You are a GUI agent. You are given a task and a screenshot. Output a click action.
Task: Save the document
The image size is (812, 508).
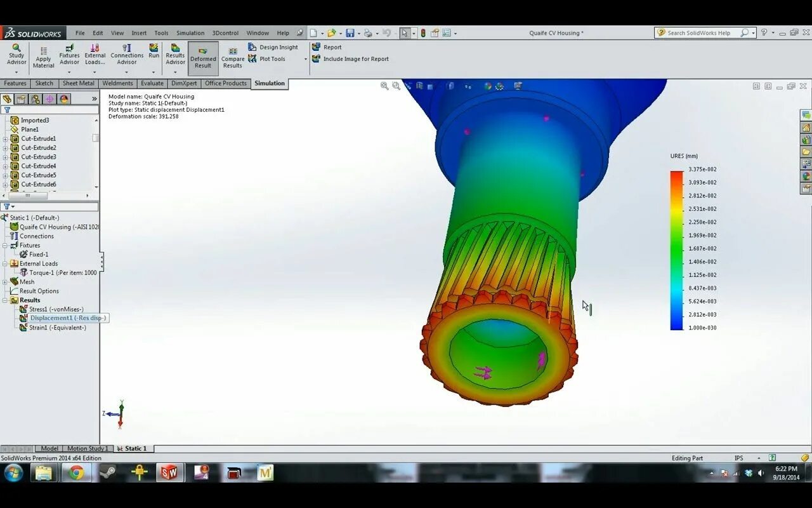click(350, 33)
